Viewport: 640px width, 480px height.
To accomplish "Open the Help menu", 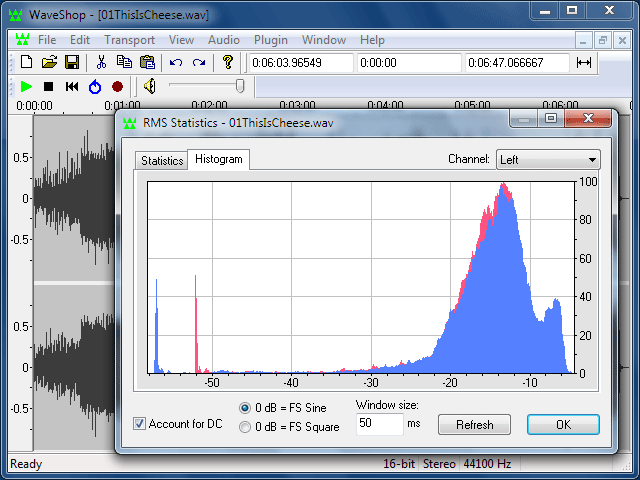I will tap(372, 40).
